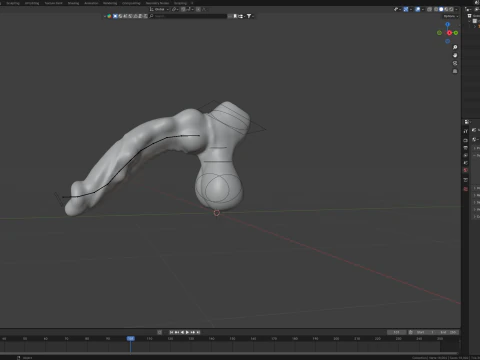Image resolution: width=480 pixels, height=360 pixels.
Task: Open the Output properties tab icon
Action: coord(466,148)
